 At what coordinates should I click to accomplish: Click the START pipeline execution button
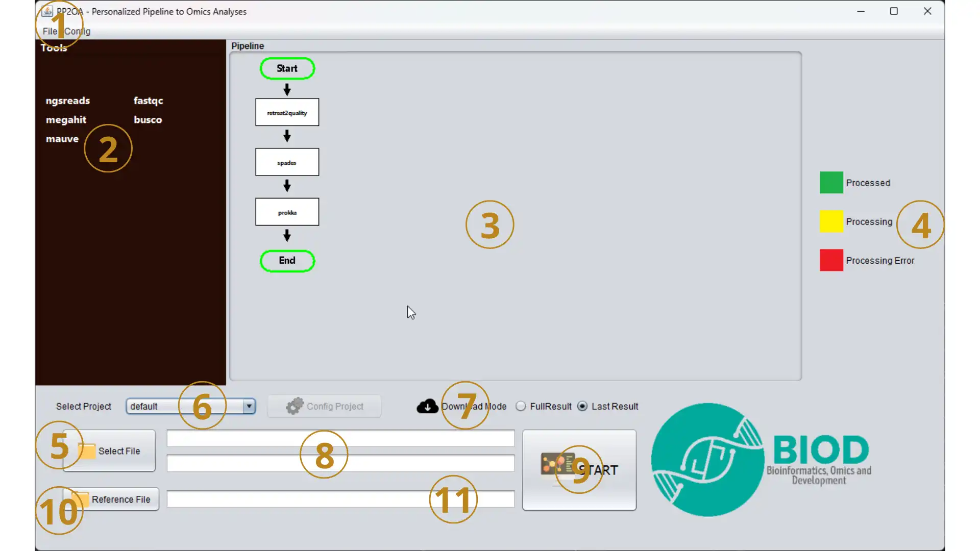(579, 469)
